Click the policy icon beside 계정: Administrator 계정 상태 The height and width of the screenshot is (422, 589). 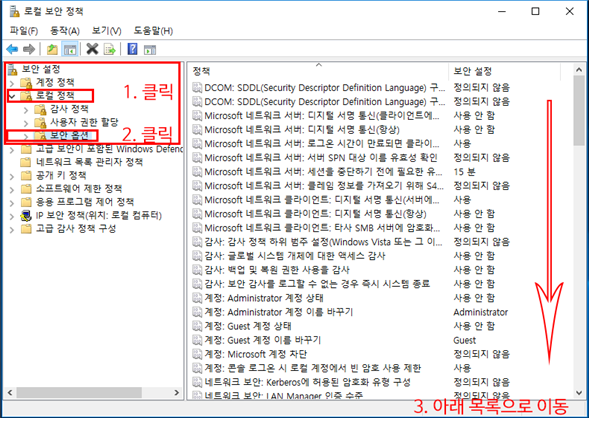tap(197, 298)
